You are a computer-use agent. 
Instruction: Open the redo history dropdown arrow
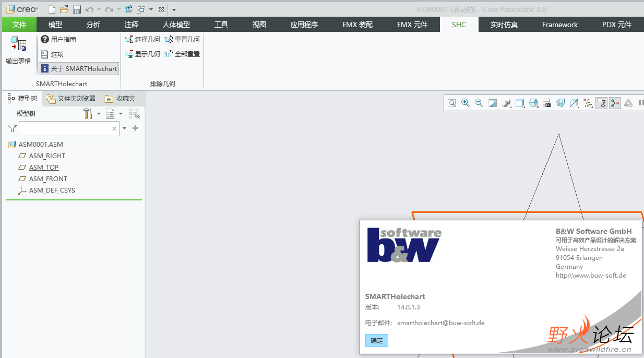(x=118, y=9)
